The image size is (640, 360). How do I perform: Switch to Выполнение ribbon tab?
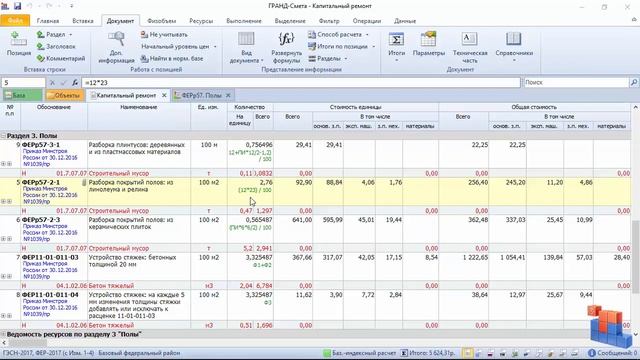click(x=244, y=21)
